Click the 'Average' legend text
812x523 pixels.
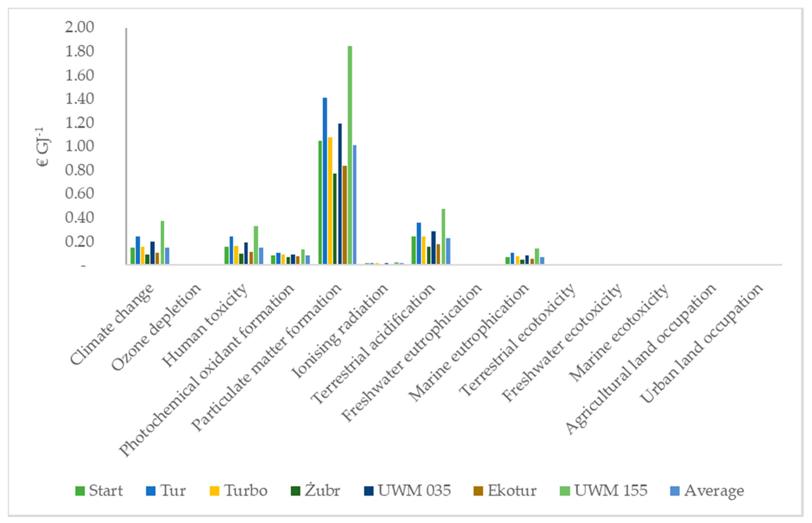coord(714,492)
